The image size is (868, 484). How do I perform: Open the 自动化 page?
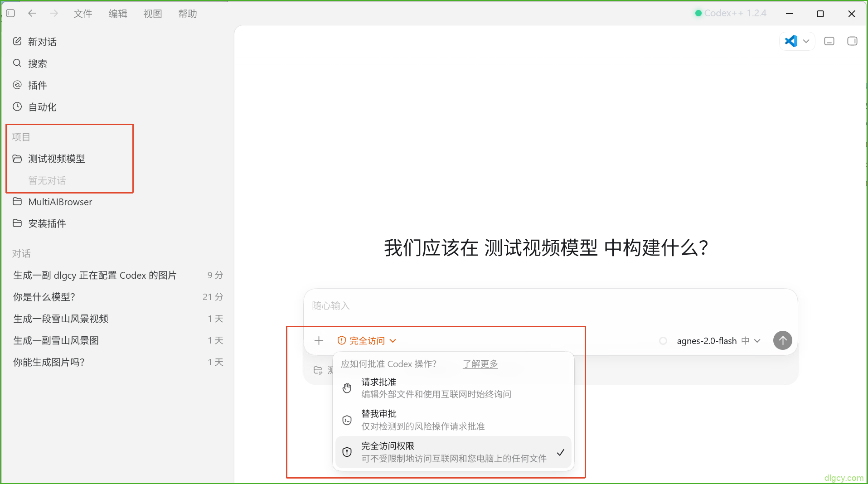pyautogui.click(x=118, y=107)
